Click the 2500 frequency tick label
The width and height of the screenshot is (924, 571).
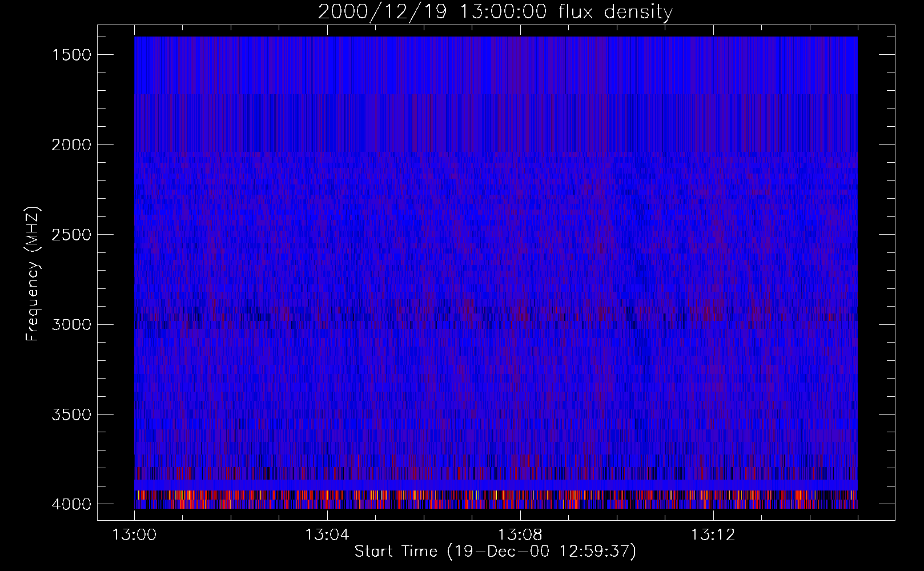[71, 235]
